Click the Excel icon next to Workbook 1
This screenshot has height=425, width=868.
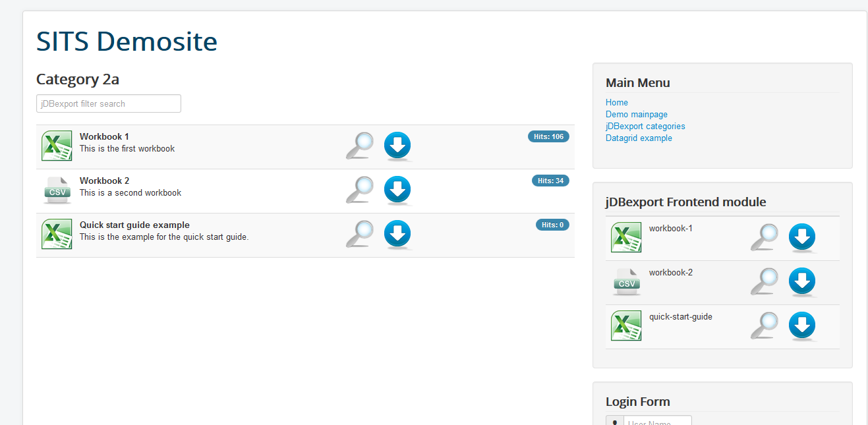coord(57,146)
